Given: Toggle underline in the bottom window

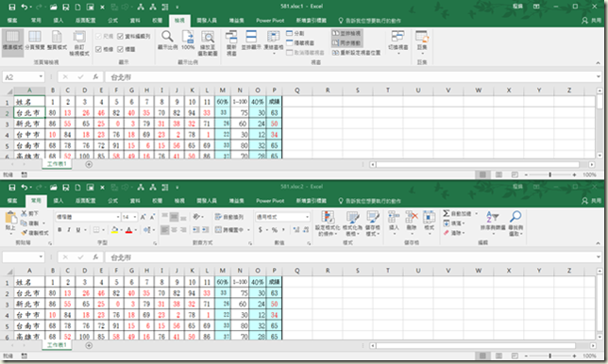Looking at the screenshot, I should point(78,230).
